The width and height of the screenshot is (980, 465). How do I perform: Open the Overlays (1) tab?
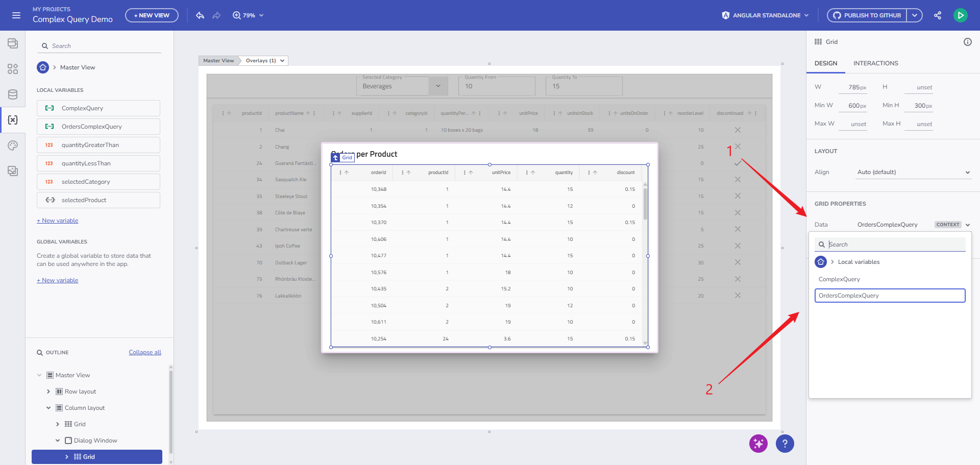pyautogui.click(x=264, y=61)
